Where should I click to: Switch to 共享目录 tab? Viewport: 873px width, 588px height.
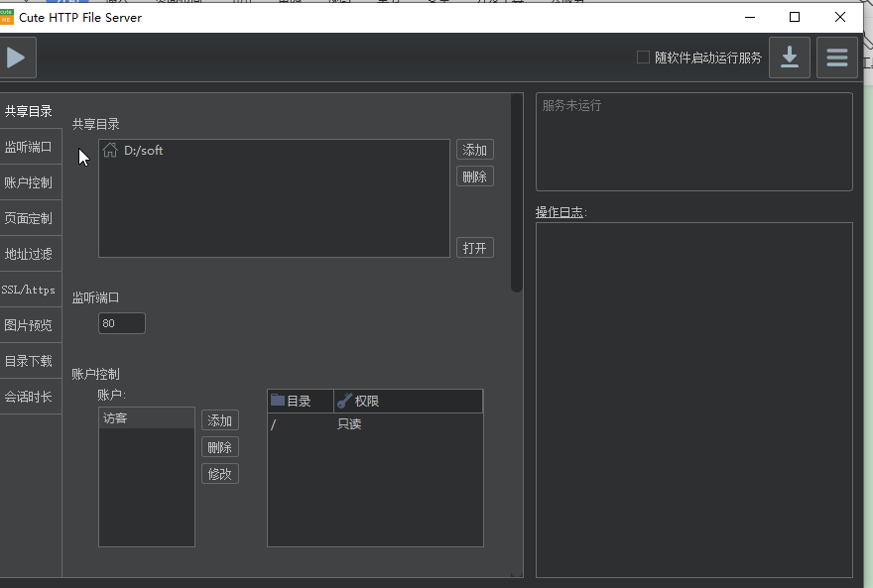pyautogui.click(x=29, y=111)
